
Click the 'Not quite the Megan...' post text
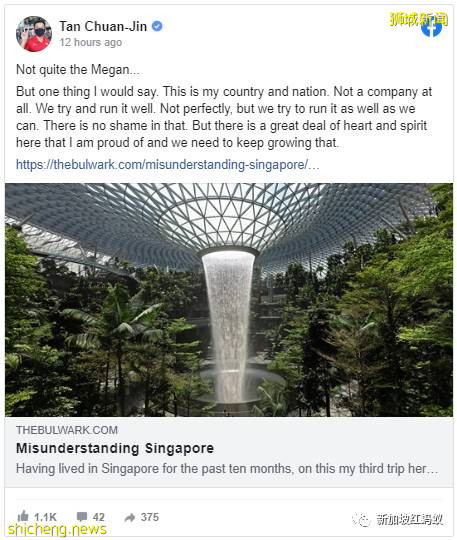[78, 70]
